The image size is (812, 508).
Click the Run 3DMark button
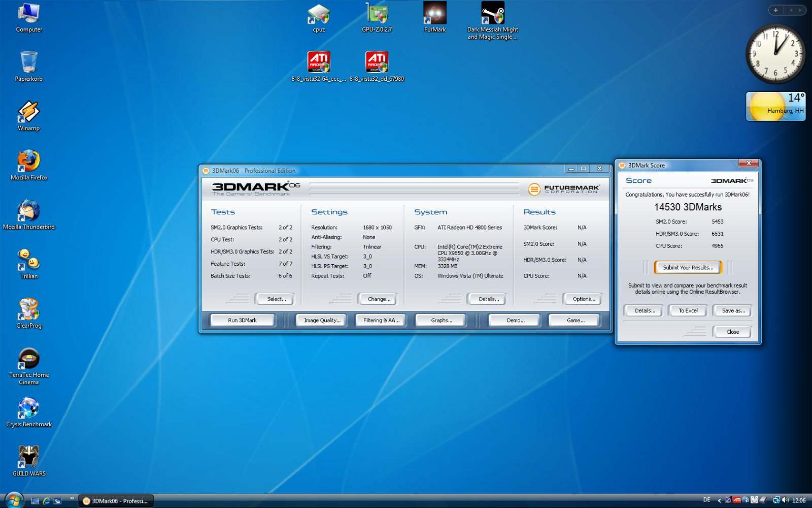pyautogui.click(x=242, y=321)
